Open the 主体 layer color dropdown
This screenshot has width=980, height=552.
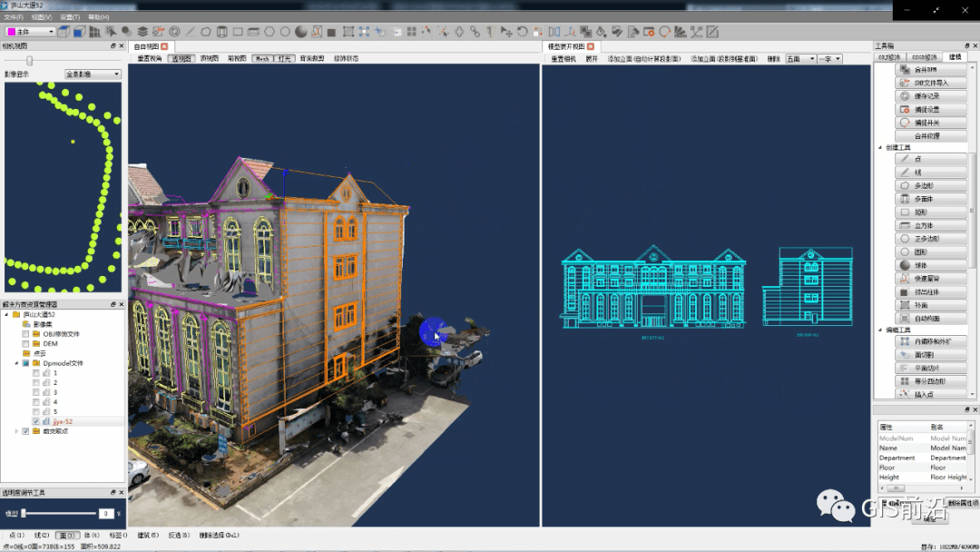coord(30,31)
